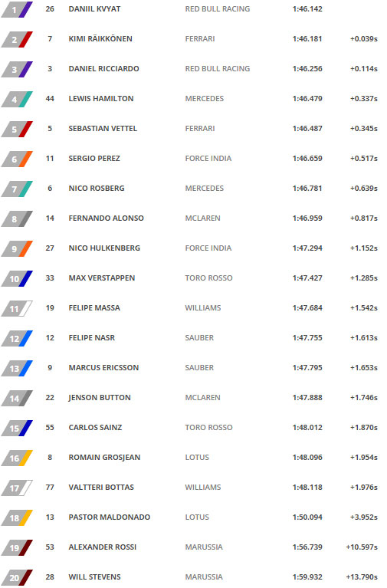This screenshot has width=387, height=588.
Task: Click the Force India team for Perez
Action: tap(208, 158)
